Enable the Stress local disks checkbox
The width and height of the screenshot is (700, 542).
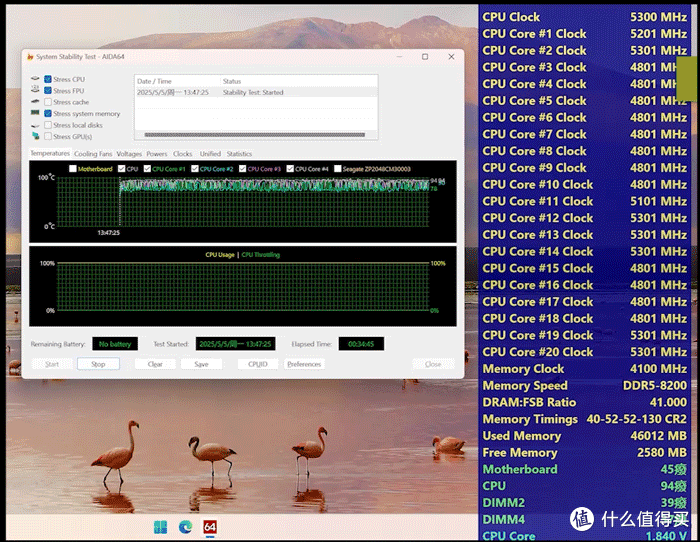pos(48,125)
